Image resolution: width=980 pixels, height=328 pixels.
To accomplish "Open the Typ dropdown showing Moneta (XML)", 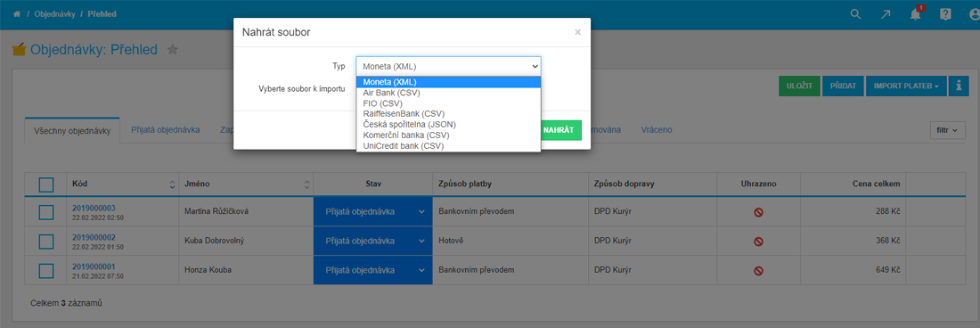I will (x=448, y=66).
